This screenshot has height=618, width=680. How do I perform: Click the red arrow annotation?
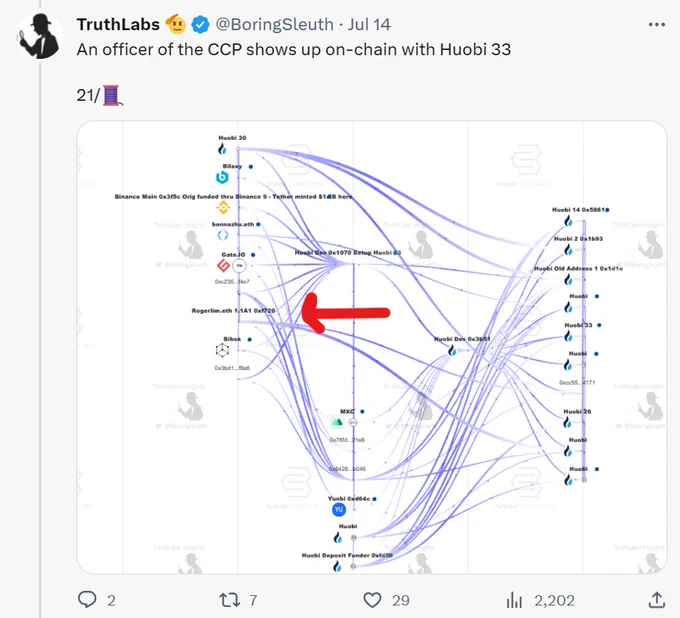pyautogui.click(x=346, y=313)
